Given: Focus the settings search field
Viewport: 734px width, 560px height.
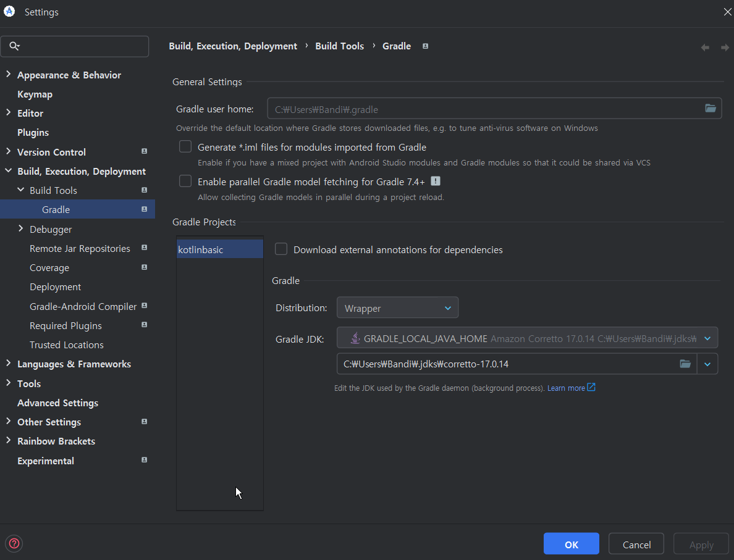Looking at the screenshot, I should click(x=75, y=46).
